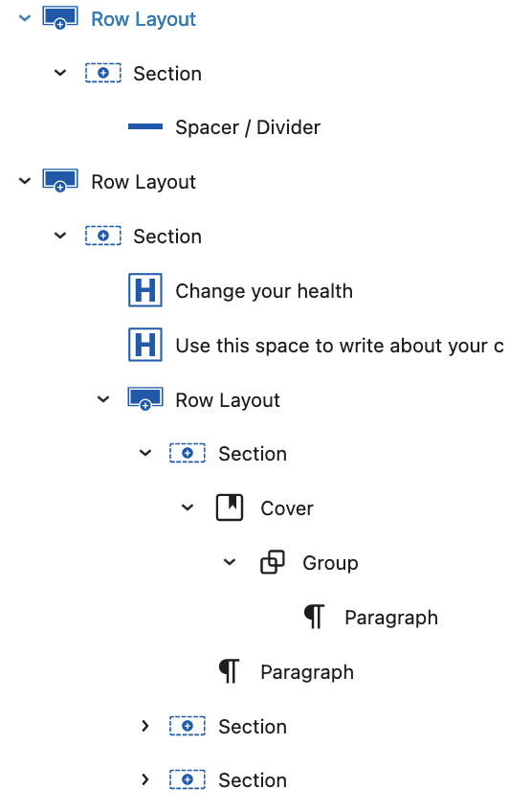Expand the second-to-last collapsed Section
Viewport: 509px width, 812px height.
(145, 726)
